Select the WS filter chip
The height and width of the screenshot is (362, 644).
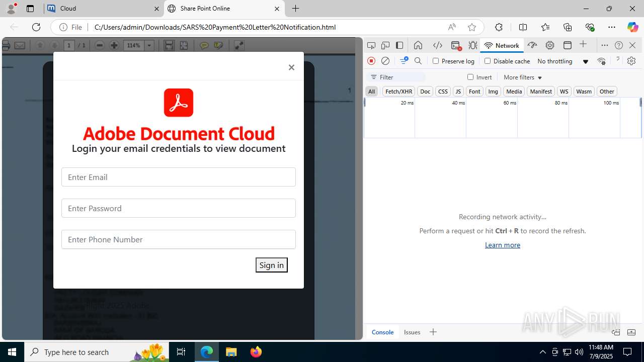(x=564, y=92)
